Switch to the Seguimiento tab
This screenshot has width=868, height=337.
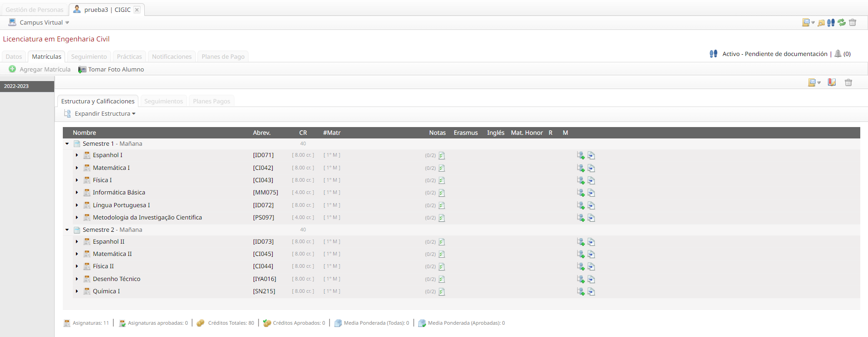(89, 56)
